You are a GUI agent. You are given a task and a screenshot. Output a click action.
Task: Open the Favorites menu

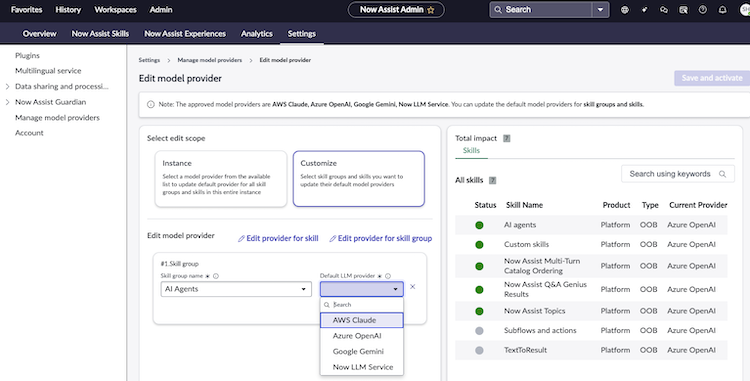[x=26, y=10]
